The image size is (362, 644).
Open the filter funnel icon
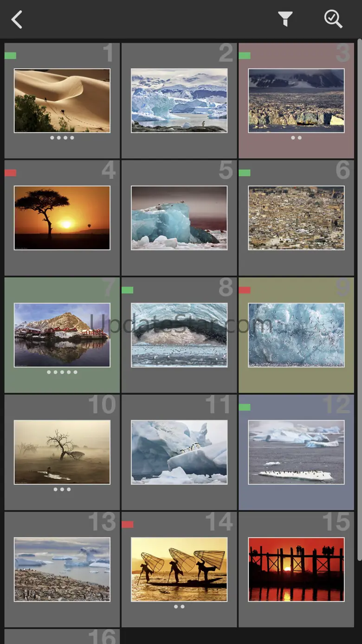click(x=285, y=19)
